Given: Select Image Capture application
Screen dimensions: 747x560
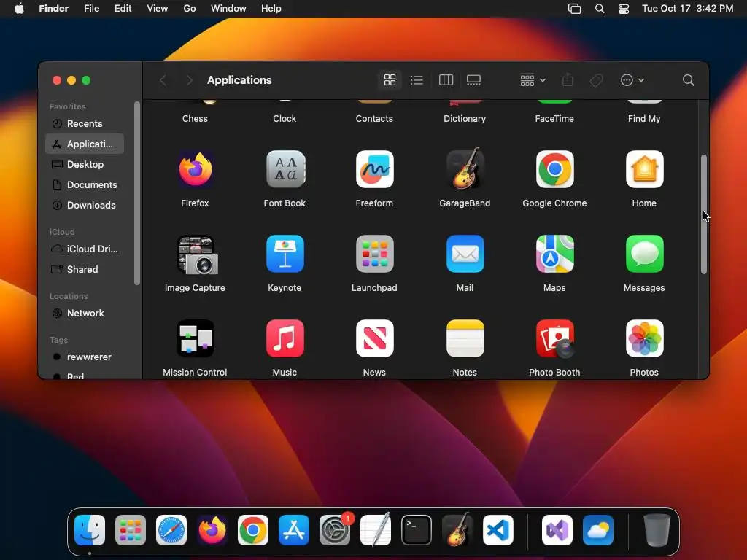Looking at the screenshot, I should point(196,254).
